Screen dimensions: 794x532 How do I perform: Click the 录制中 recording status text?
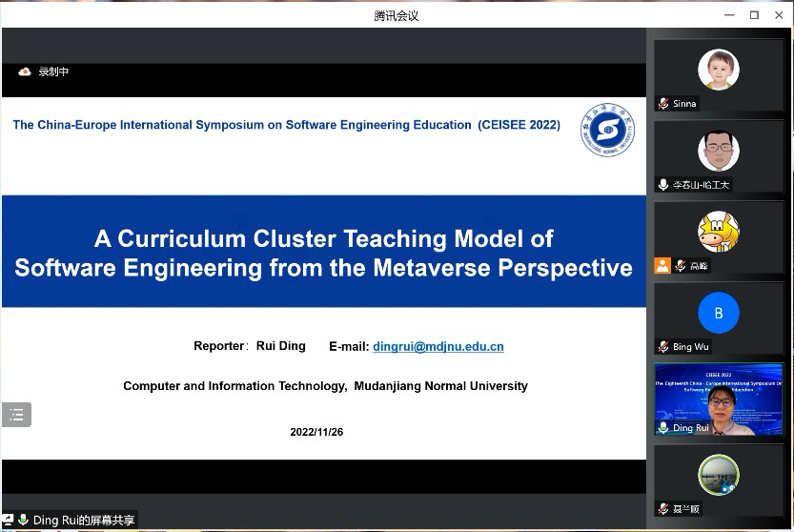click(53, 72)
